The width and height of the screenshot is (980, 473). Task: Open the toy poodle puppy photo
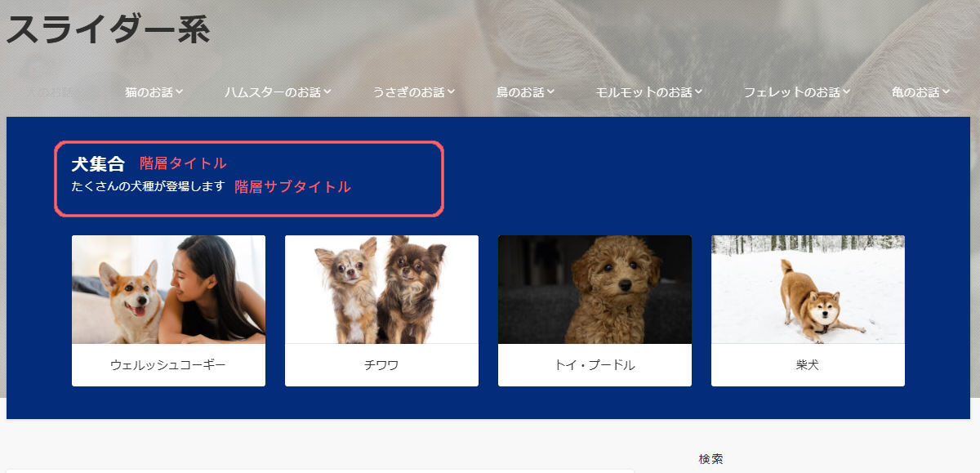click(595, 289)
